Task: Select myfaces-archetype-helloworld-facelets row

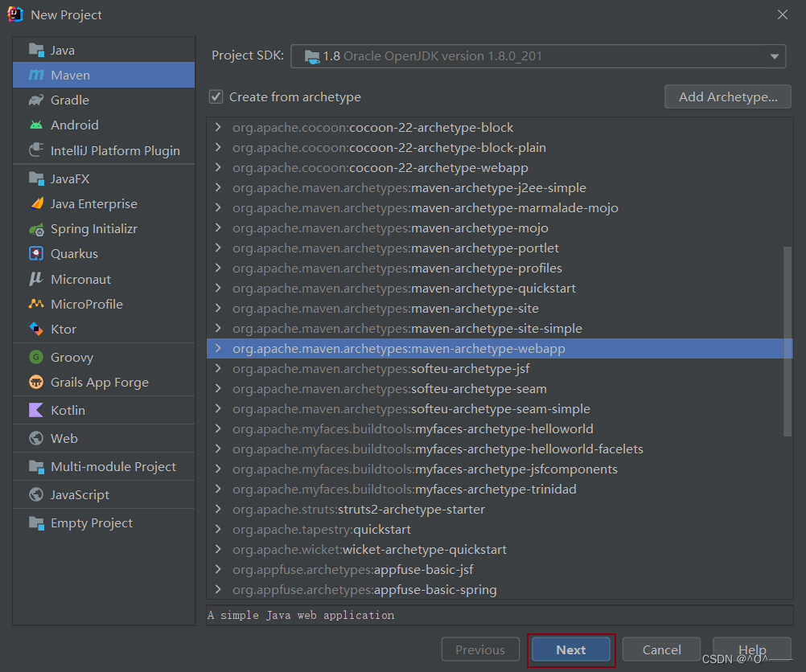Action: [x=499, y=449]
